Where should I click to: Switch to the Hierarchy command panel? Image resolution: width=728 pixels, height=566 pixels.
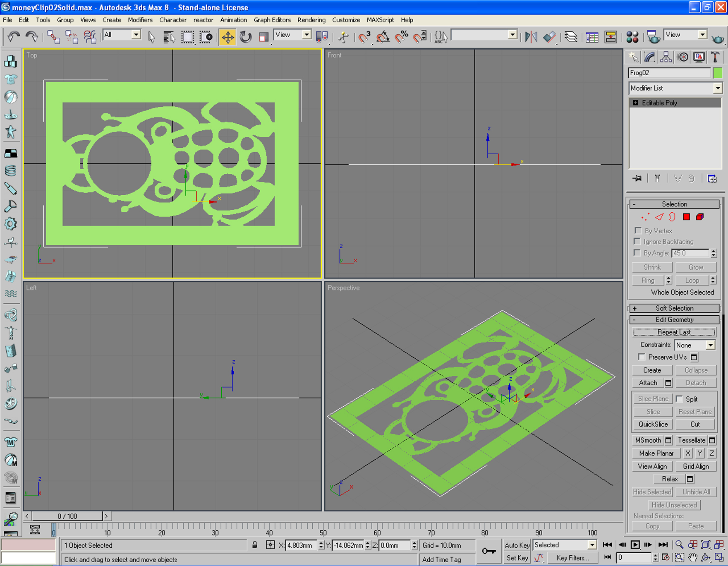666,57
